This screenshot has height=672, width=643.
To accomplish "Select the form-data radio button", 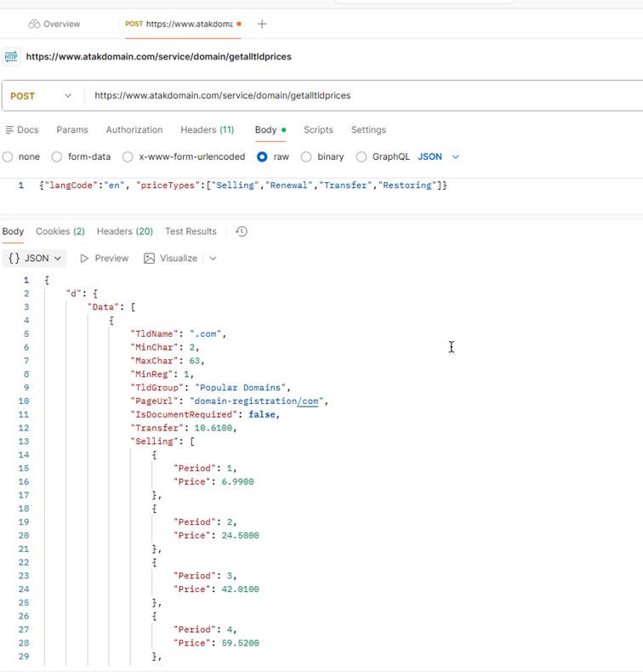I will 57,157.
